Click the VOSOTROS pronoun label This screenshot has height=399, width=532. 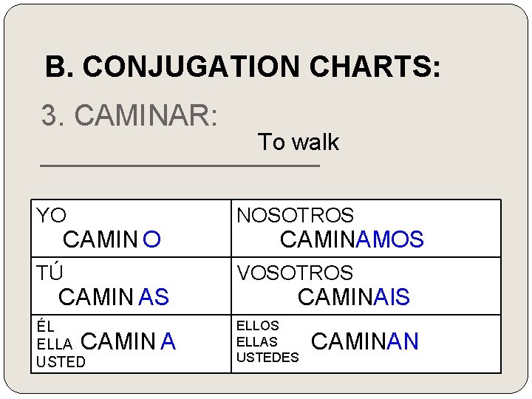point(295,273)
